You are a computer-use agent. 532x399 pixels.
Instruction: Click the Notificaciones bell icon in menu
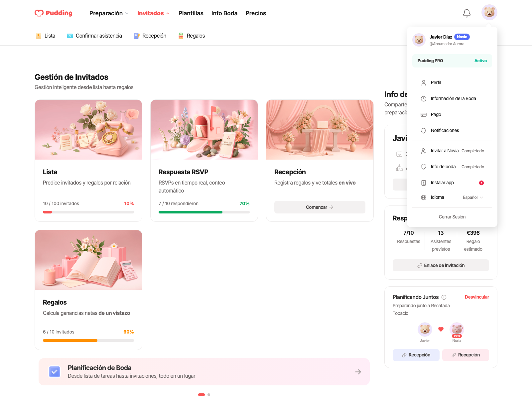[424, 131]
